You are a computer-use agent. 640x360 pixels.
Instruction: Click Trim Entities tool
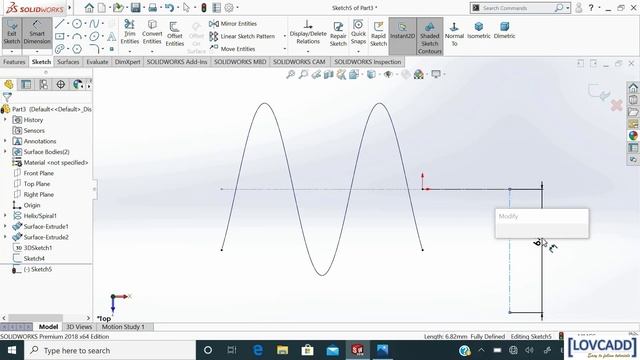(x=129, y=32)
